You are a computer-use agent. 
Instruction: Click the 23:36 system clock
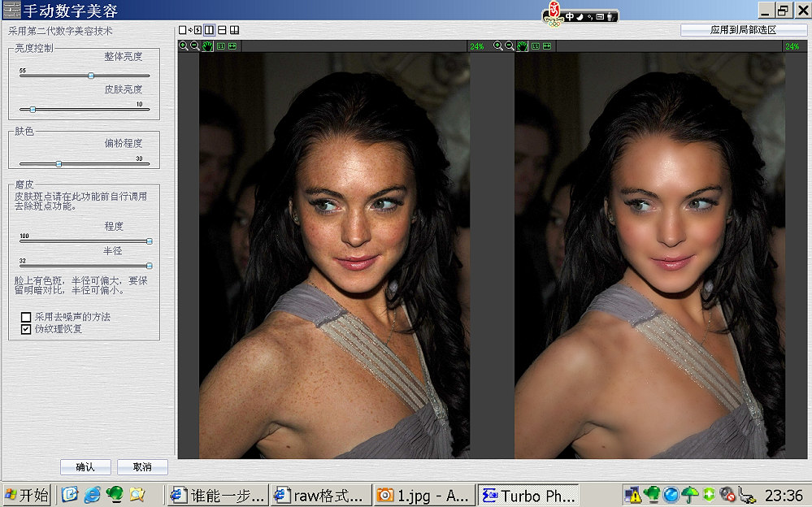[784, 495]
